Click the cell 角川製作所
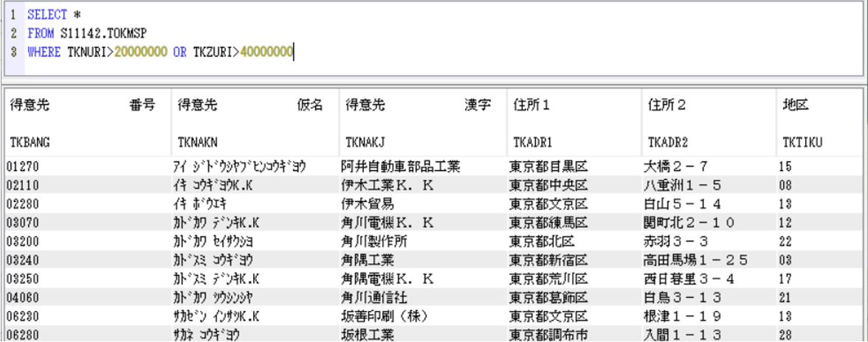The height and width of the screenshot is (342, 868). click(375, 242)
